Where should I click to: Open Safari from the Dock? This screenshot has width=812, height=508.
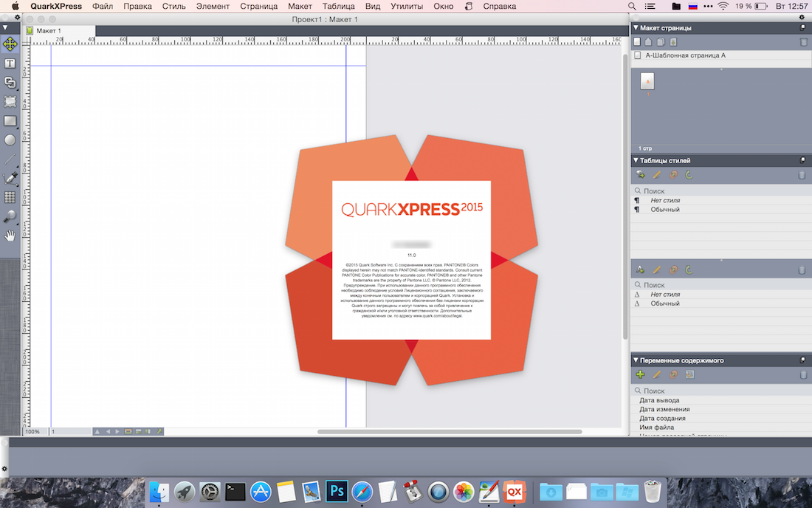(x=362, y=491)
